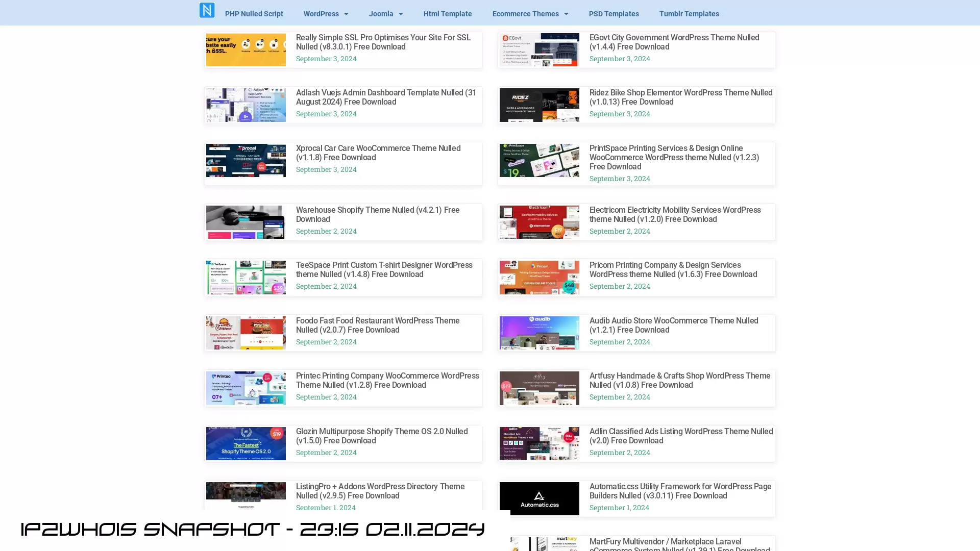This screenshot has height=551, width=980.
Task: Click September 2, 2024 under Warehouse Shopify
Action: point(326,231)
